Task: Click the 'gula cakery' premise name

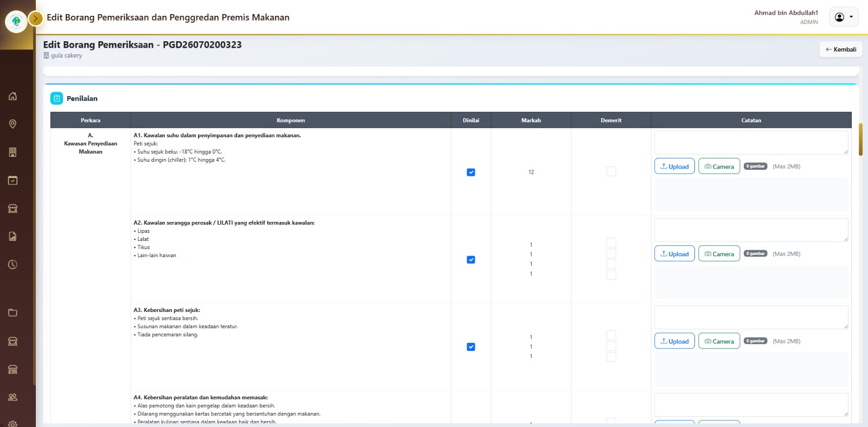Action: [x=66, y=55]
